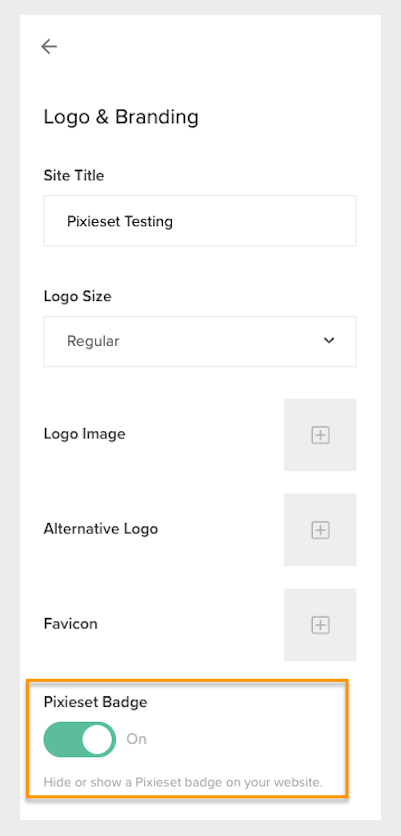
Task: Click the plus icon for Favicon
Action: pos(320,625)
